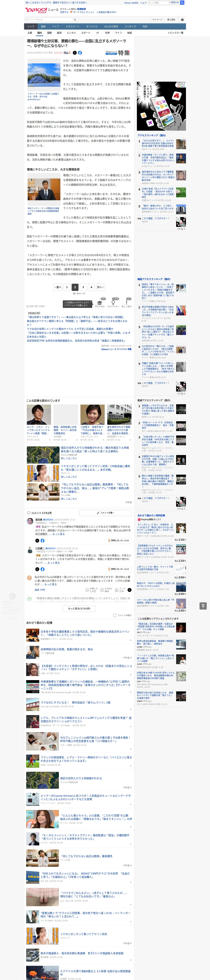Open the トピックス一覧 link

(x=175, y=33)
